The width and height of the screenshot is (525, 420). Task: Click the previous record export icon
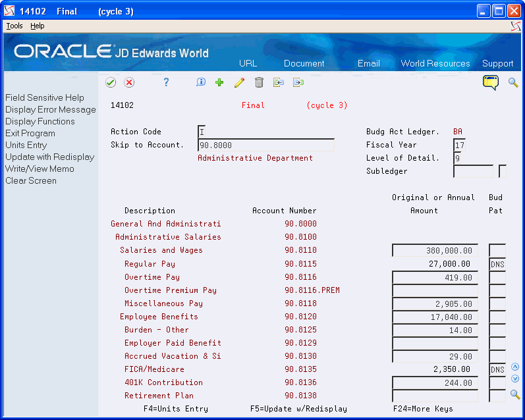(279, 82)
